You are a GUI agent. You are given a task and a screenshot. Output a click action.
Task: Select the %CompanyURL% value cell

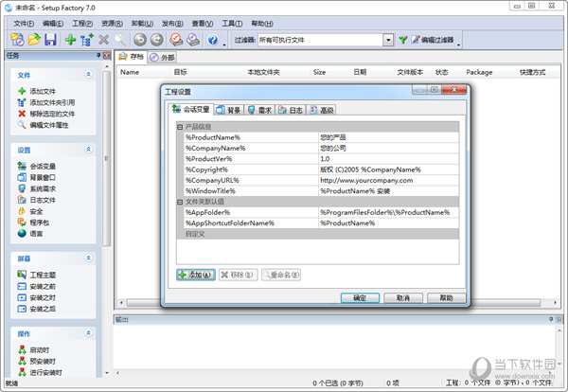pyautogui.click(x=389, y=180)
